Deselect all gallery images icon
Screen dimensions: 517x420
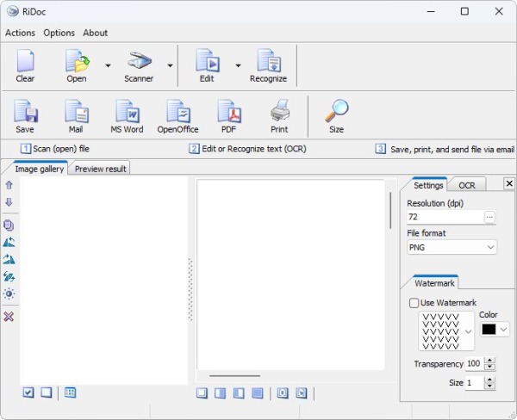(47, 392)
